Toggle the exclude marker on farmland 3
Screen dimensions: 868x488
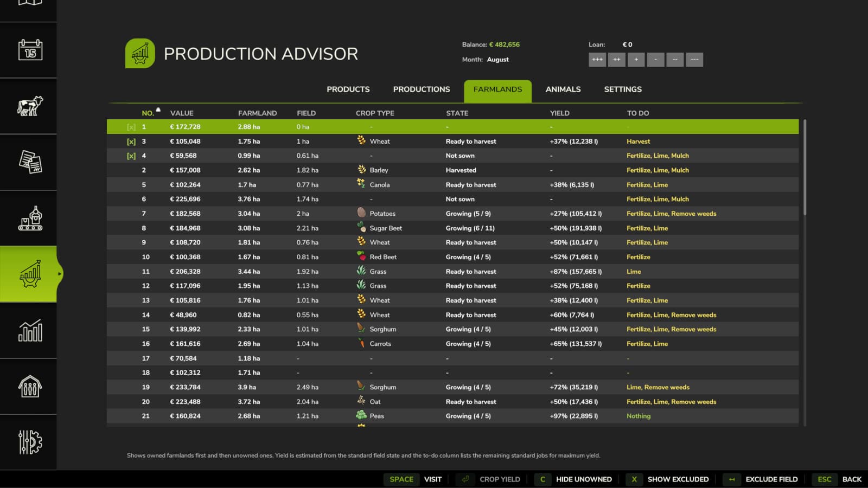131,141
